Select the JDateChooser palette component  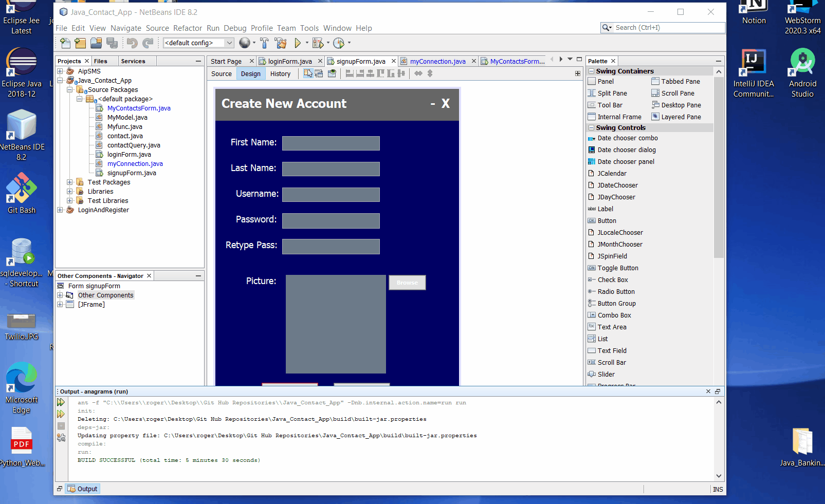click(617, 185)
